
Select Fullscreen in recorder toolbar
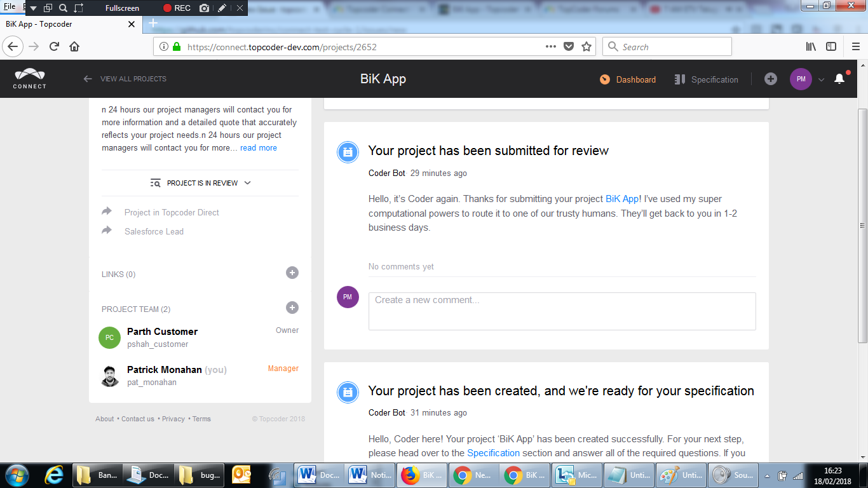click(122, 8)
